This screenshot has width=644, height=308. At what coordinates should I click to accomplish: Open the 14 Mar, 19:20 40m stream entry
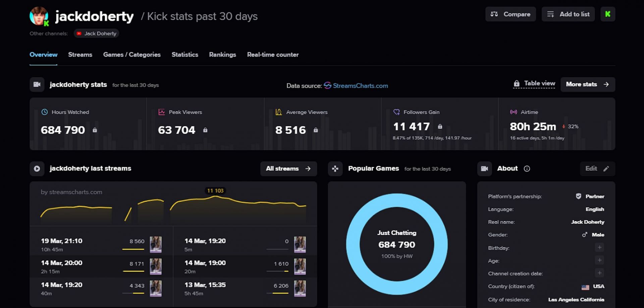101,289
